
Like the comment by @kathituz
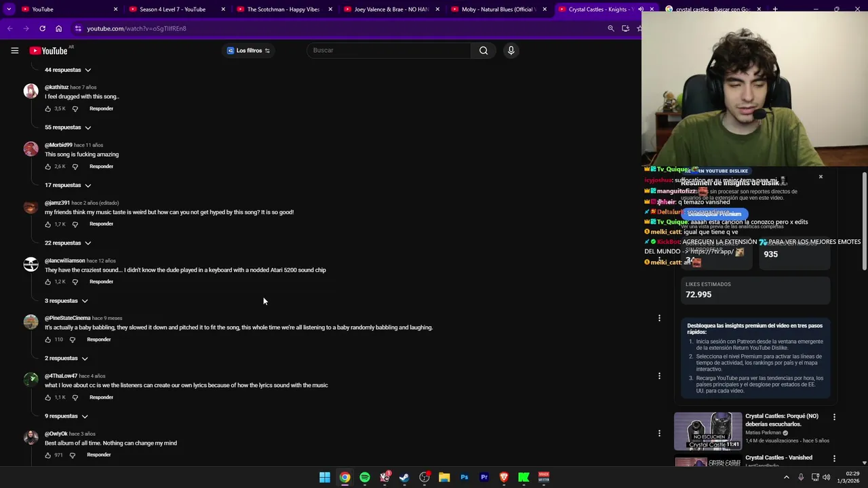pyautogui.click(x=47, y=108)
